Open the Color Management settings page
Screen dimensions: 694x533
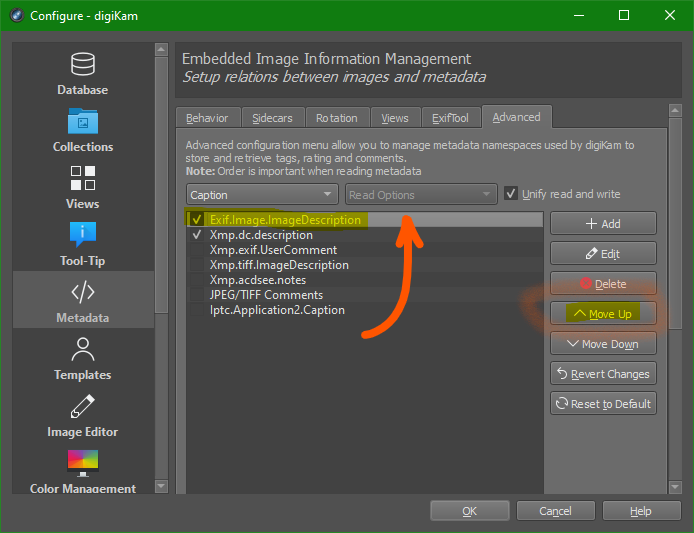(83, 470)
